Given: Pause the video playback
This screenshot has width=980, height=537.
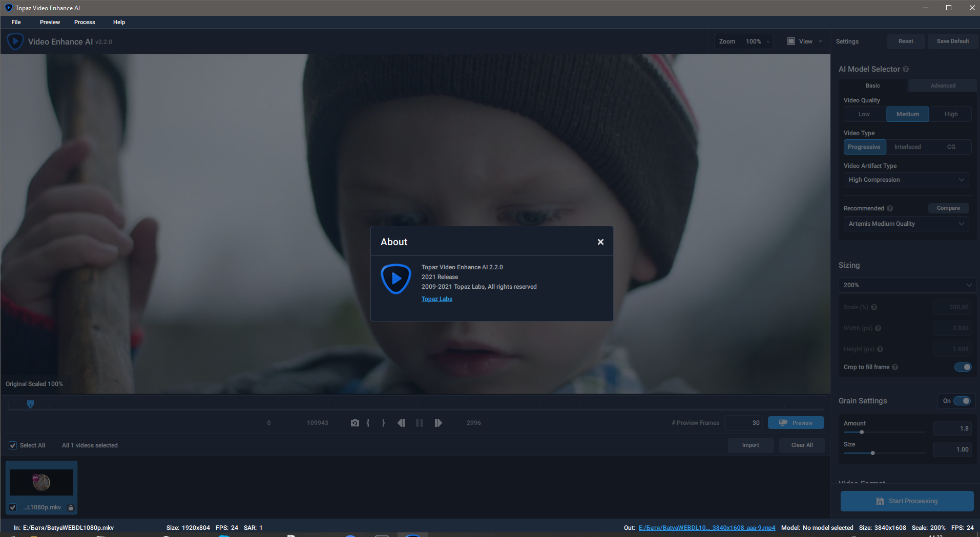Looking at the screenshot, I should (420, 423).
